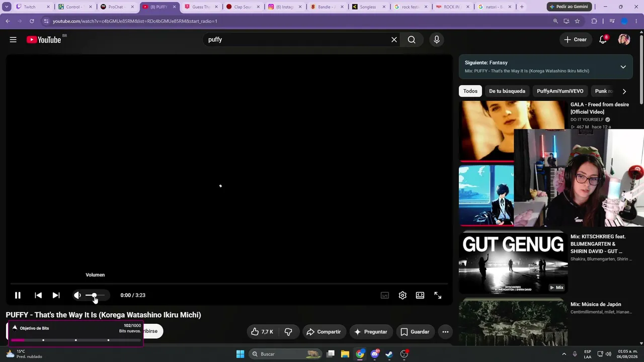Viewport: 644px width, 362px height.
Task: Enter fullscreen mode
Action: point(438,295)
